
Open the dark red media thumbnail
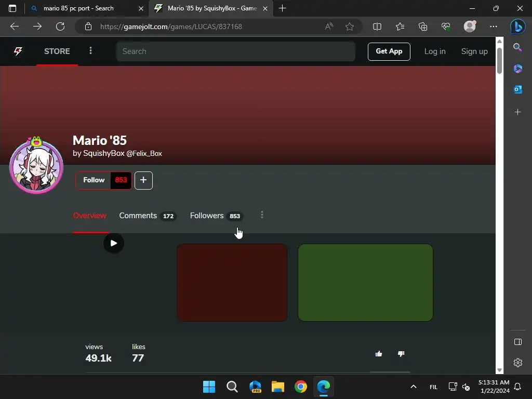[232, 282]
